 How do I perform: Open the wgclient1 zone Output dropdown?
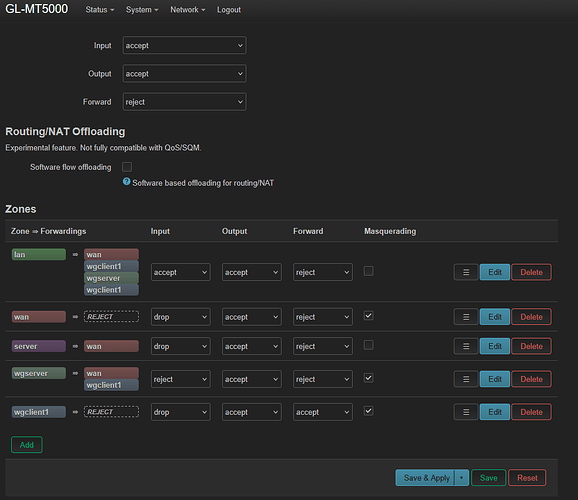tap(252, 412)
